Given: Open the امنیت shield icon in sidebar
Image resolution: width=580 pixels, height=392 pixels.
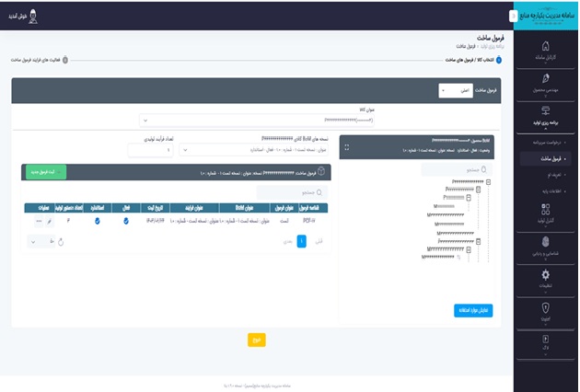Looking at the screenshot, I should (545, 307).
